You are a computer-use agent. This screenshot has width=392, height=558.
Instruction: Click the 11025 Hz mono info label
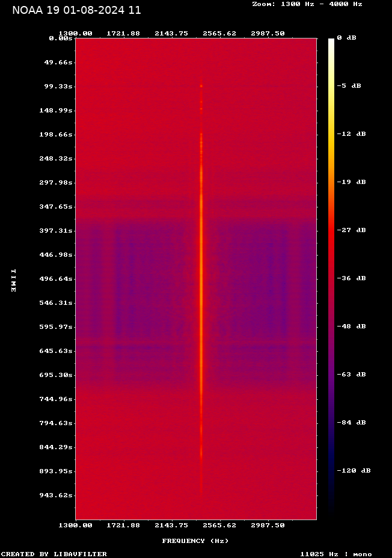(x=335, y=554)
